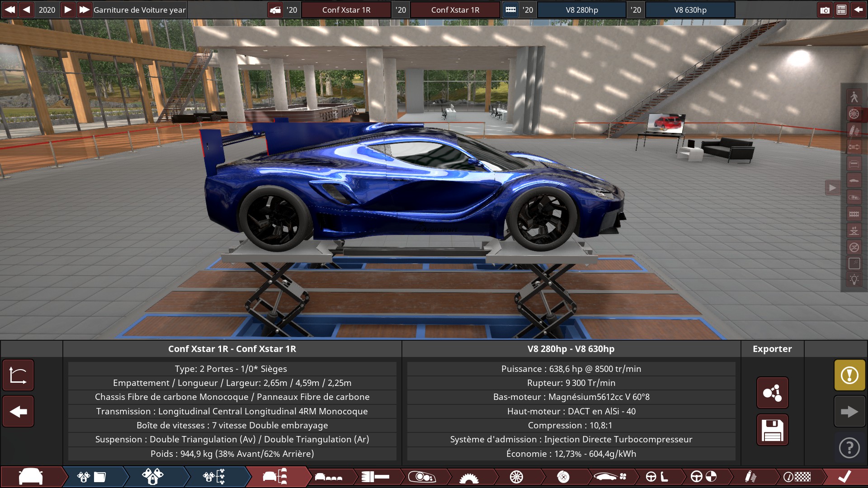Click the Boîte de vitesses : 7 vitesse row

[232, 425]
